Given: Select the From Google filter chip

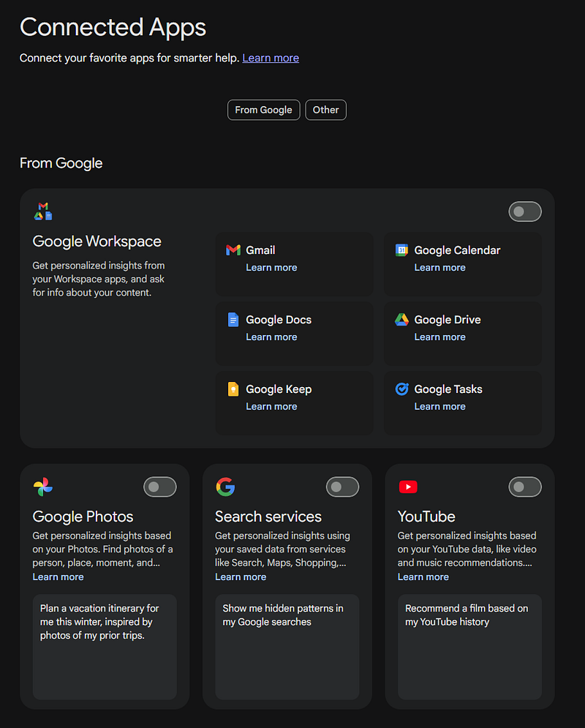Looking at the screenshot, I should tap(263, 110).
